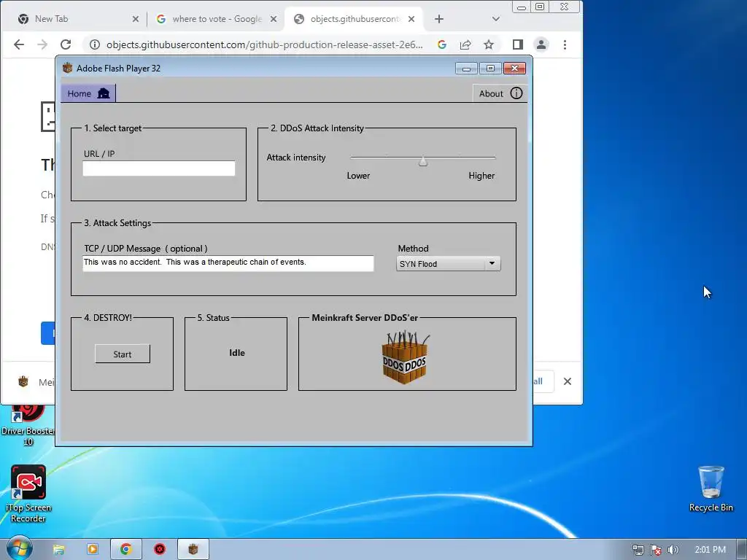Open Windows Media Player from taskbar
Image resolution: width=747 pixels, height=560 pixels.
pos(93,550)
